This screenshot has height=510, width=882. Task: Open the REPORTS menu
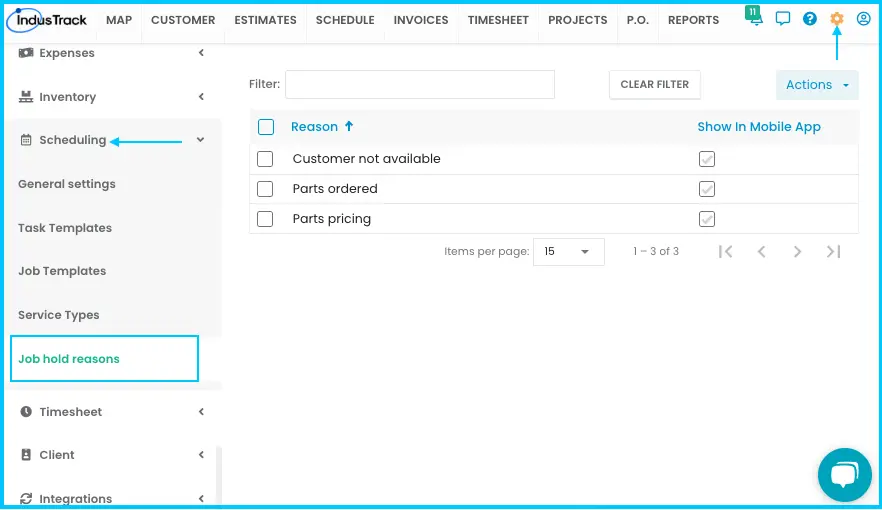[x=694, y=20]
